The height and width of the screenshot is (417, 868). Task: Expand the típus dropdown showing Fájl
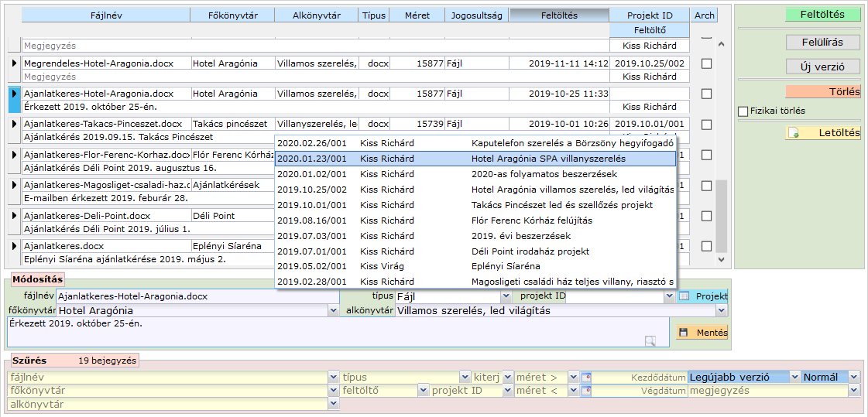(506, 296)
